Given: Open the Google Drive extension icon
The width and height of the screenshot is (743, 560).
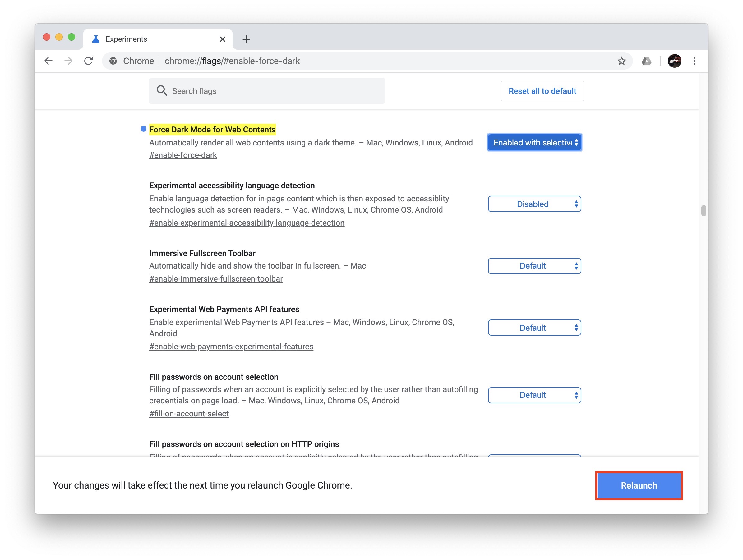Looking at the screenshot, I should tap(646, 61).
